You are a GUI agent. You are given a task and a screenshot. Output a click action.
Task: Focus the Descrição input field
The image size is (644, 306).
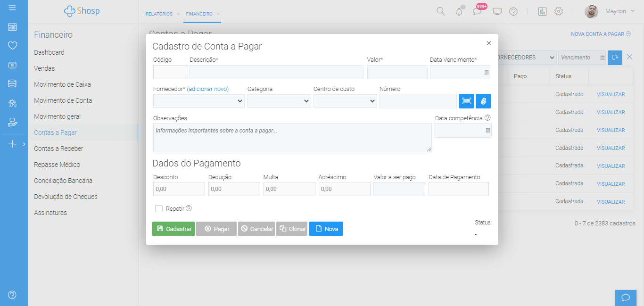point(276,72)
